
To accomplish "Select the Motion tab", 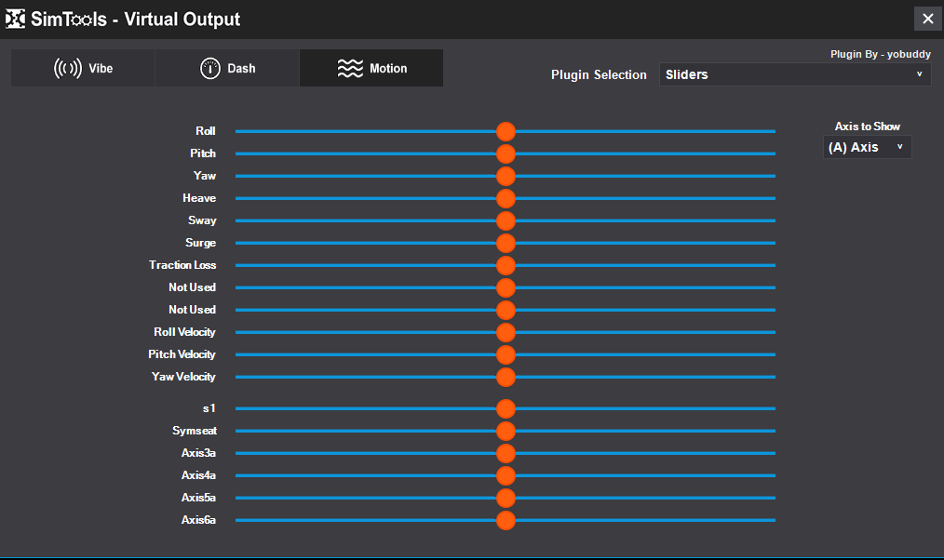I will point(371,68).
